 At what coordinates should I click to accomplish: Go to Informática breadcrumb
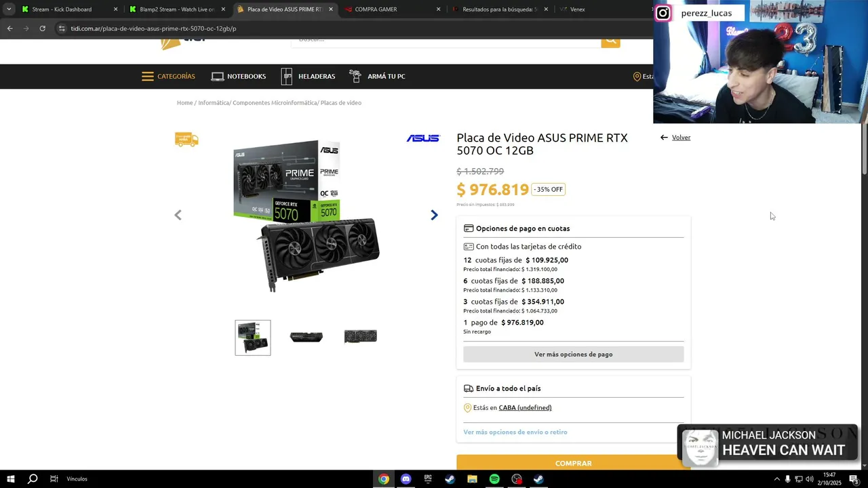tap(214, 103)
